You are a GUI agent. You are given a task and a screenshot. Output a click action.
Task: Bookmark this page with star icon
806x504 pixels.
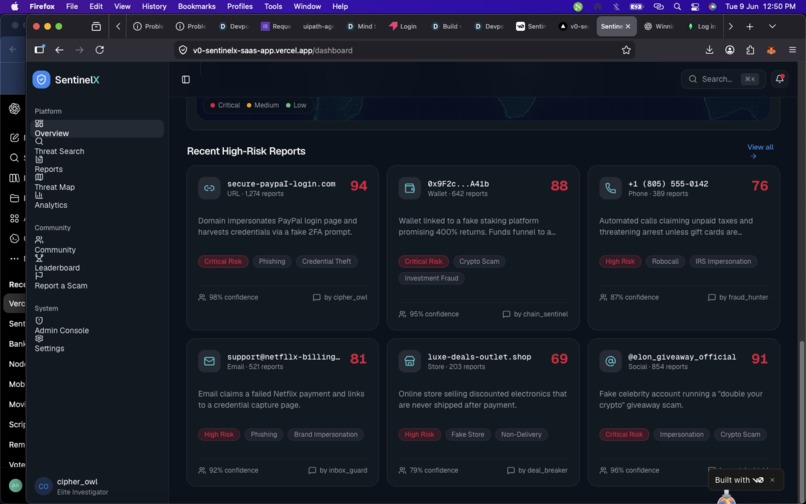coord(626,50)
